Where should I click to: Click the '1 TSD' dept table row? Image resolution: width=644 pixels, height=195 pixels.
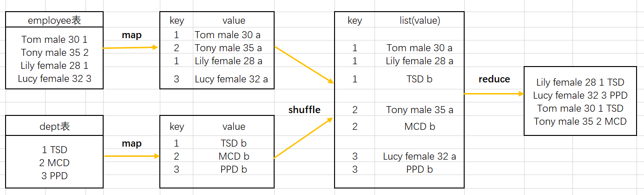54,150
